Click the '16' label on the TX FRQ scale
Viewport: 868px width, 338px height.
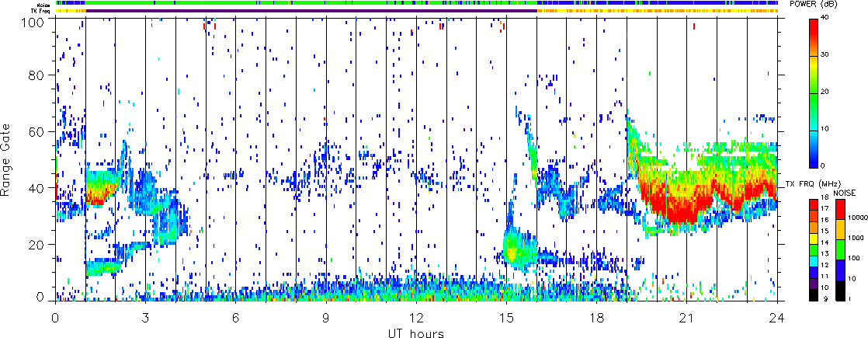(825, 220)
